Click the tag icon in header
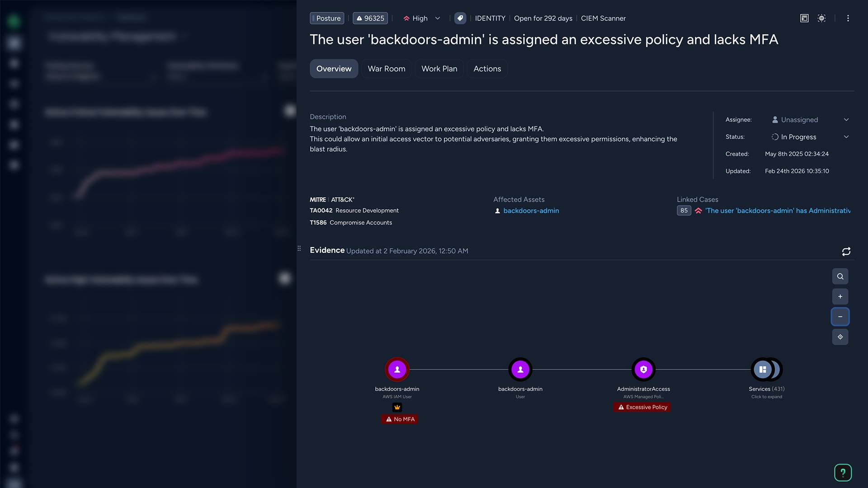 [460, 18]
